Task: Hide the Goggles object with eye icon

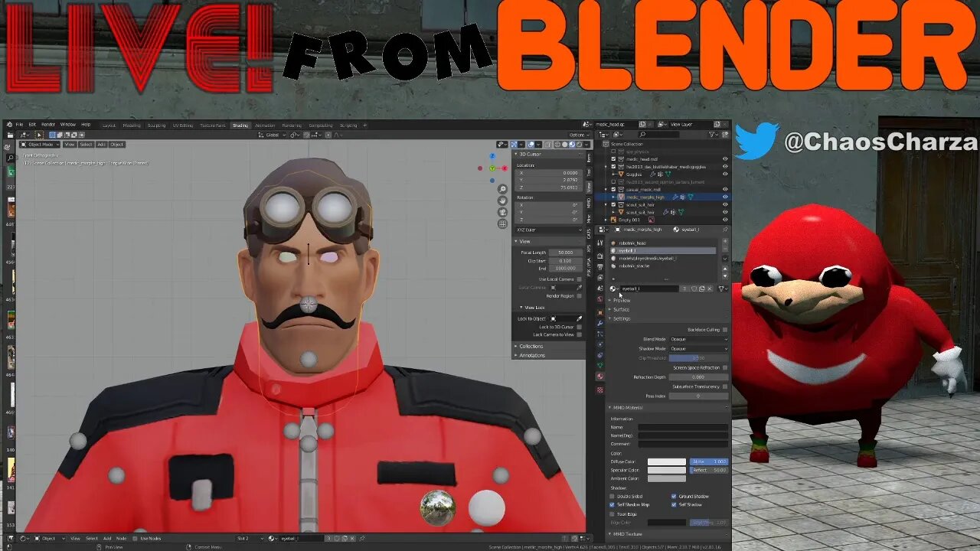Action: pyautogui.click(x=725, y=174)
